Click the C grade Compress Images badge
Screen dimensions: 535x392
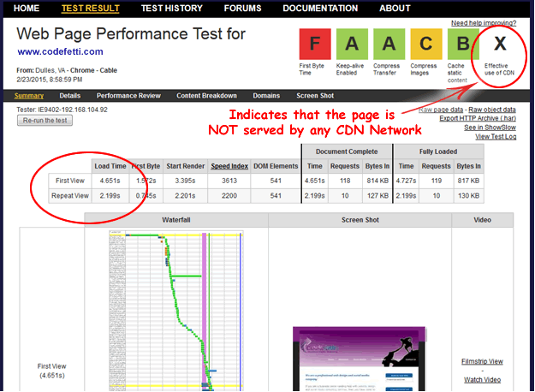(x=426, y=44)
